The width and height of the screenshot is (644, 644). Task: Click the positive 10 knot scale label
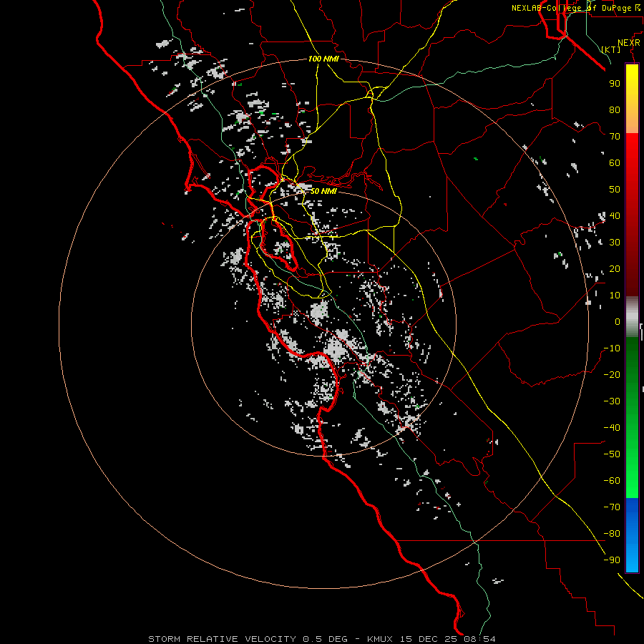[615, 296]
